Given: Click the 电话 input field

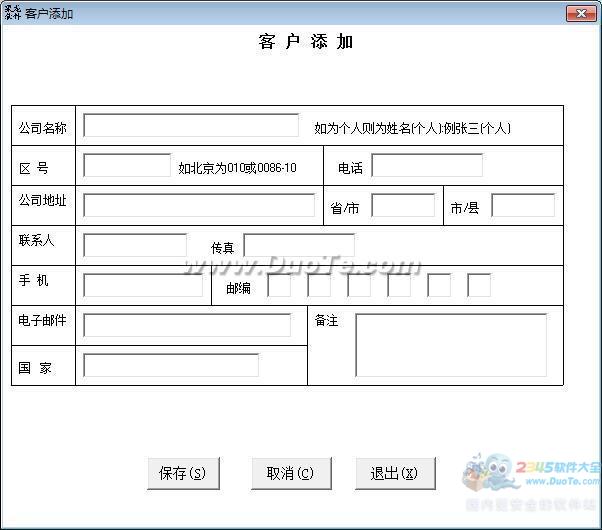Looking at the screenshot, I should click(427, 165).
